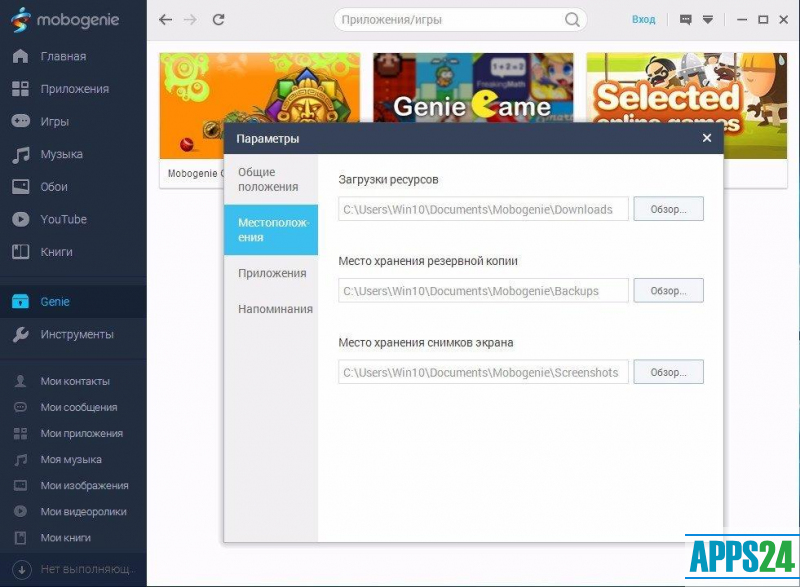Open Мои изображения in sidebar
Image resolution: width=800 pixels, height=587 pixels.
tap(73, 486)
